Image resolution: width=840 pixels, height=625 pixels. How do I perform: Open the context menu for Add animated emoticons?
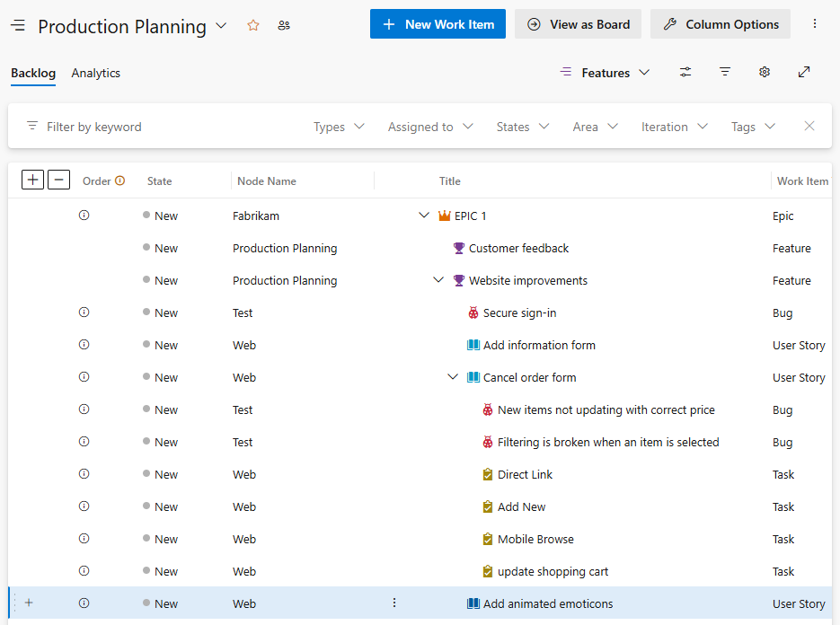[x=394, y=603]
